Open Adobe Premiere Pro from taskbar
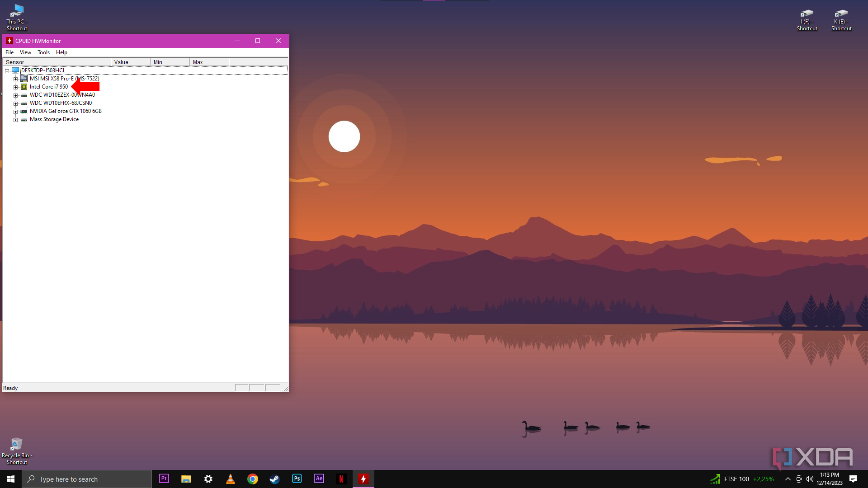Screen dimensions: 868x488 [x=164, y=479]
